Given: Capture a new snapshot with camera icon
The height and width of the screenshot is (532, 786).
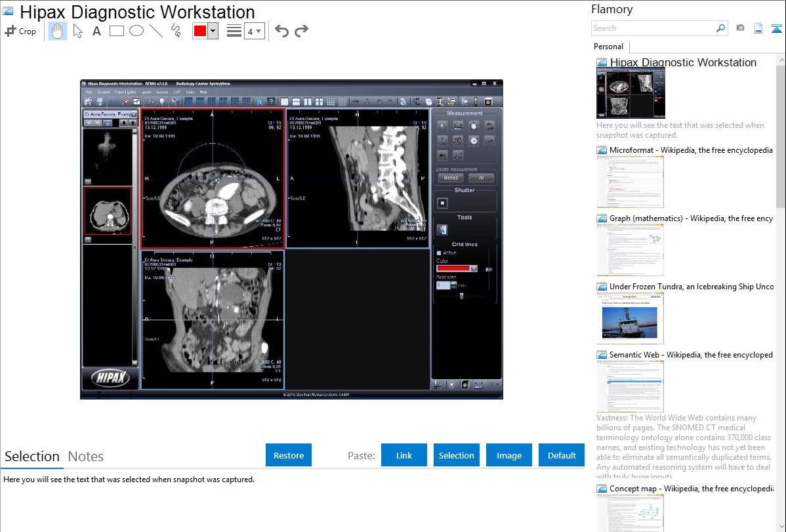Looking at the screenshot, I should [740, 28].
